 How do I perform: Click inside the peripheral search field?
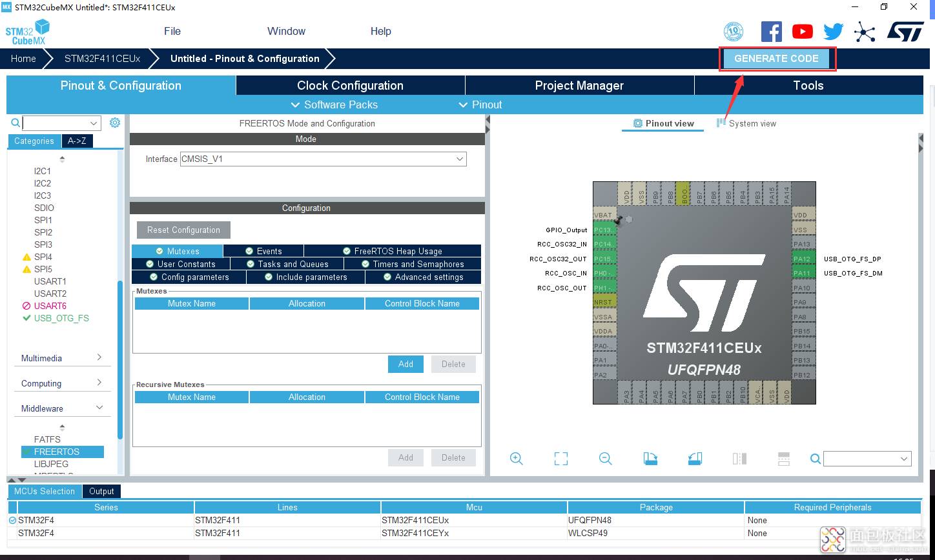point(56,123)
